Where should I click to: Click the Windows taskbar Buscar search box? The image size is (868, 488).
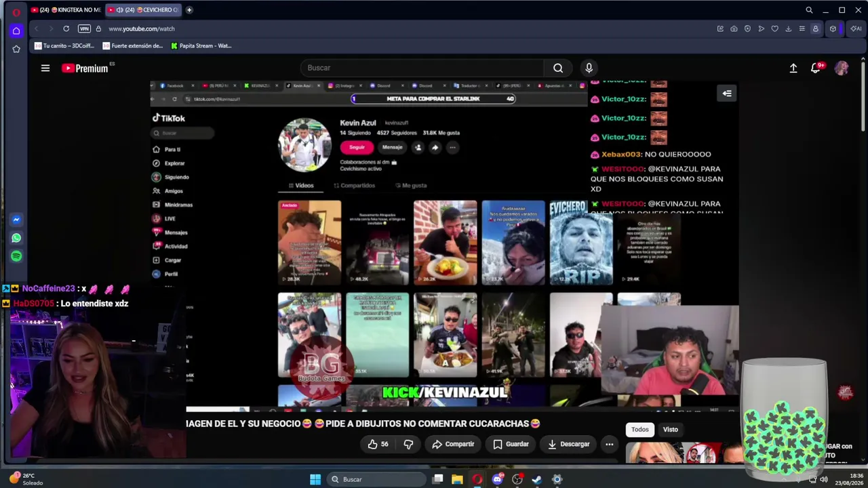coord(375,479)
